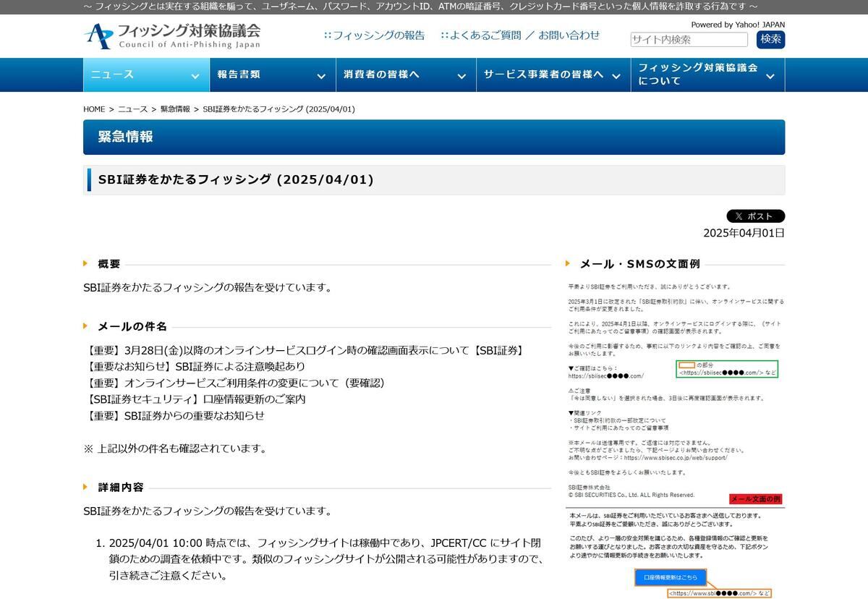Image resolution: width=868 pixels, height=599 pixels.
Task: Click the 緊急情報 blue section banner
Action: click(x=434, y=137)
